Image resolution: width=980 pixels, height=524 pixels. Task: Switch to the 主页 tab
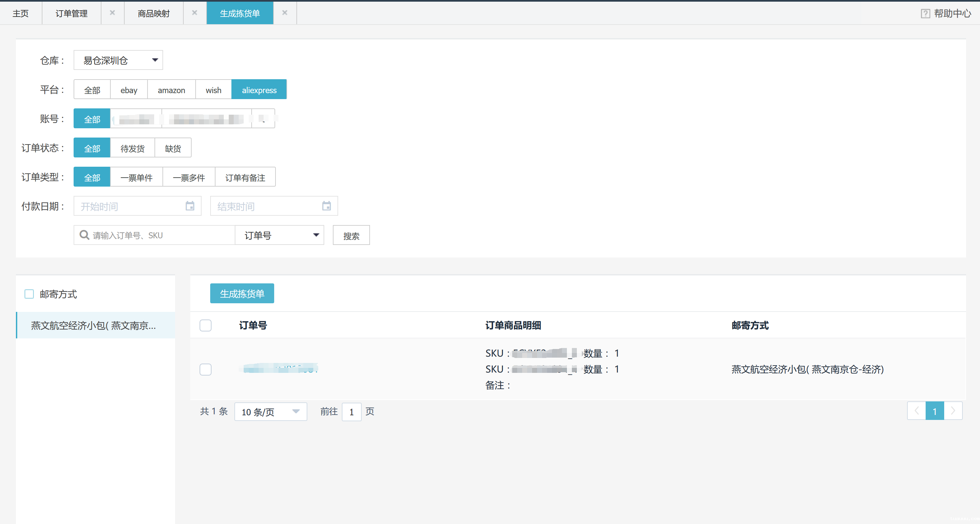coord(21,13)
